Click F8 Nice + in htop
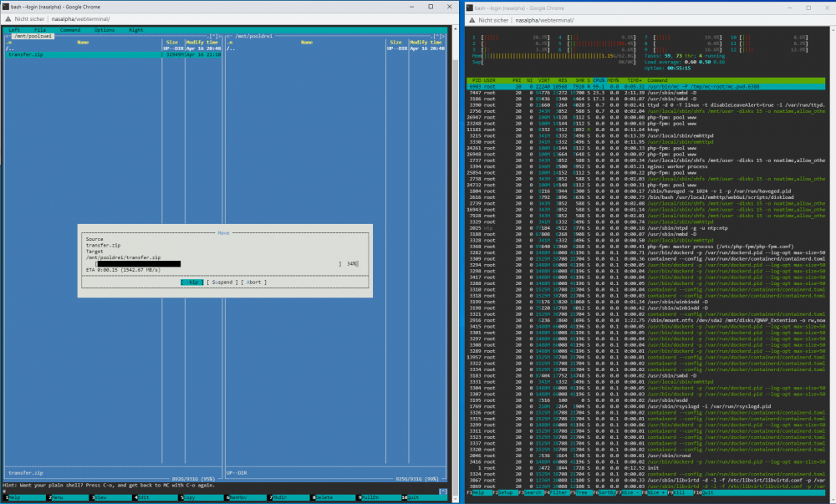This screenshot has height=504, width=836. point(655,493)
